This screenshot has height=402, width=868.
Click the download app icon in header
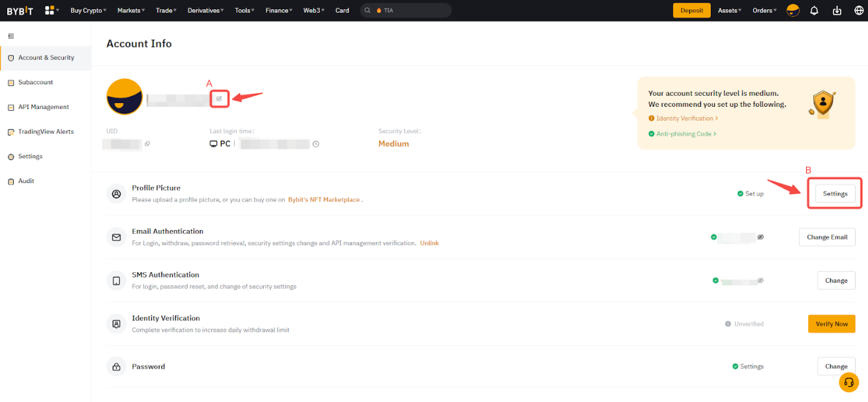click(837, 10)
